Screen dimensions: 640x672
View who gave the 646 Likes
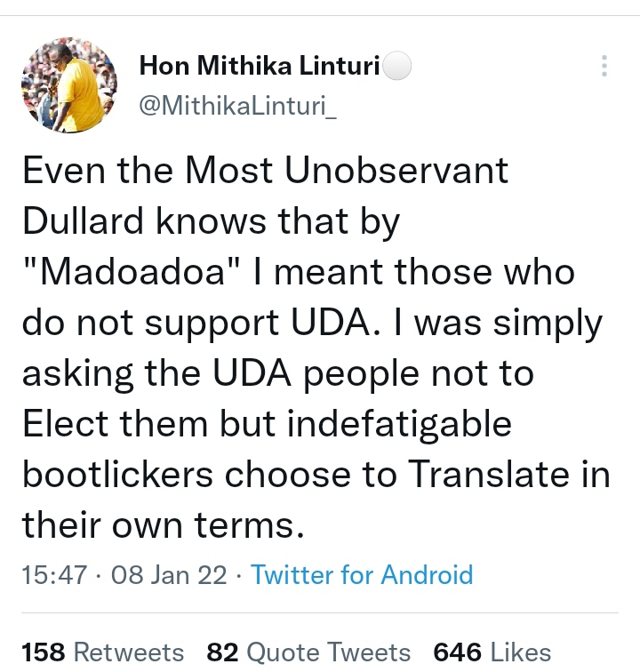pos(492,652)
